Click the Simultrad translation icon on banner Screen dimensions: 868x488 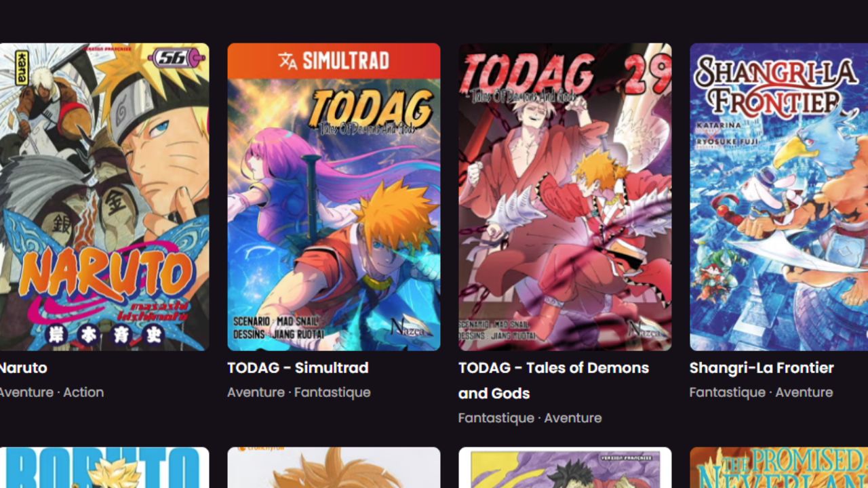288,61
